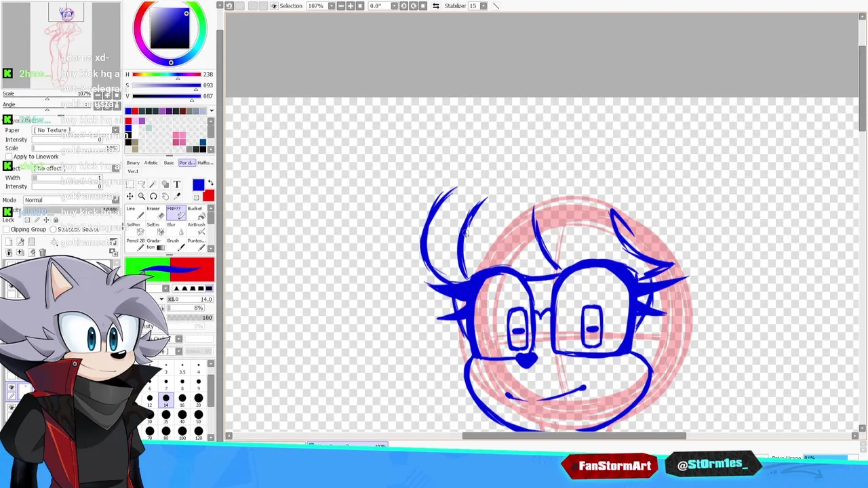The image size is (868, 488).
Task: Select the Rotate view tool
Action: (x=153, y=197)
